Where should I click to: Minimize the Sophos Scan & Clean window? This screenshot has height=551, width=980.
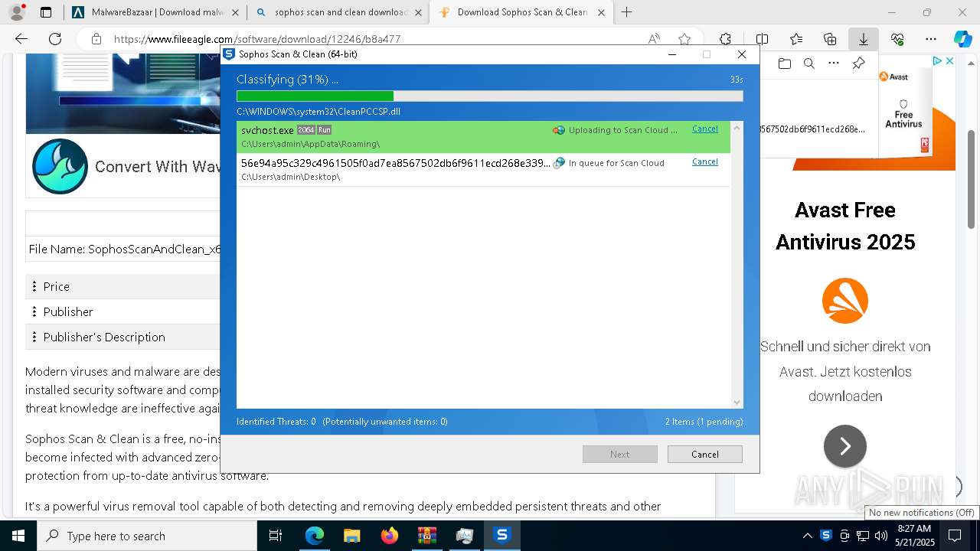[671, 54]
